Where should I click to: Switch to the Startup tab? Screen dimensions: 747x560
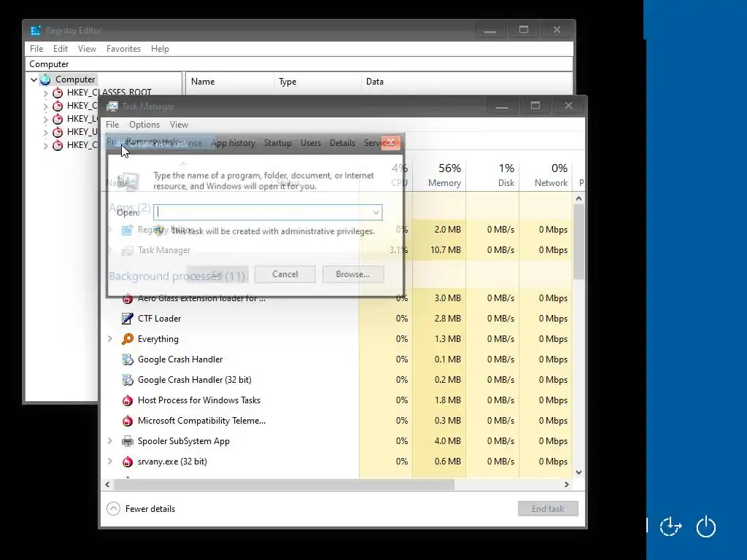pyautogui.click(x=278, y=143)
